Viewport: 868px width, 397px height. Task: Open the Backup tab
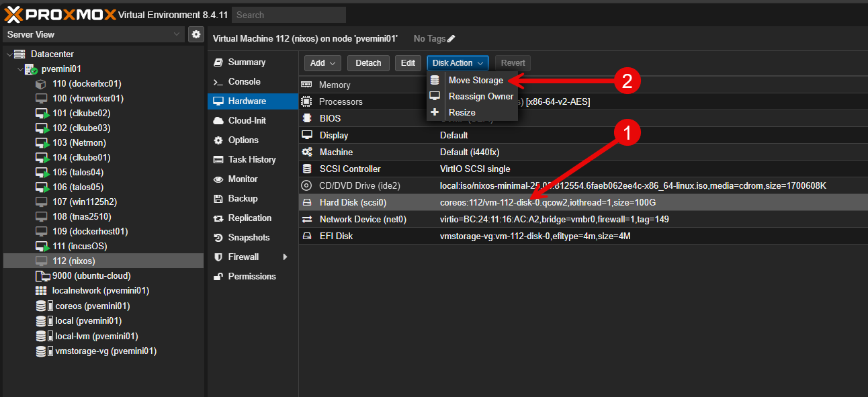click(253, 198)
